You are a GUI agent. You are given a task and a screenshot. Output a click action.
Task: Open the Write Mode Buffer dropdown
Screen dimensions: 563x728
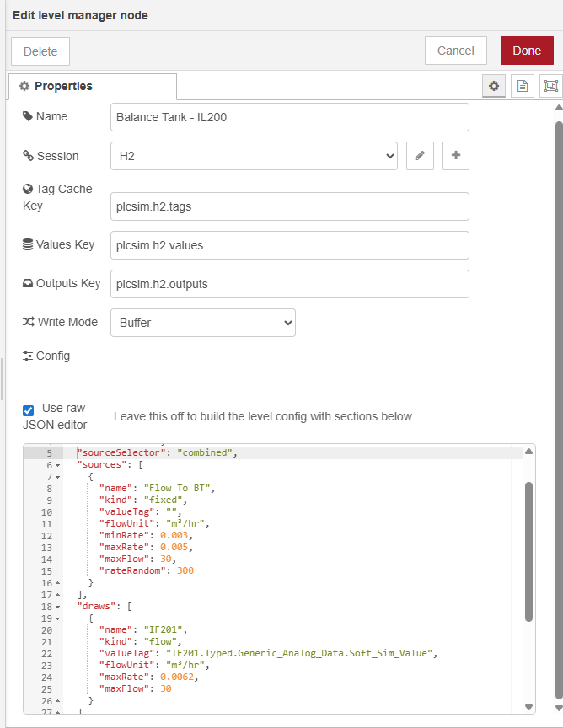coord(202,323)
